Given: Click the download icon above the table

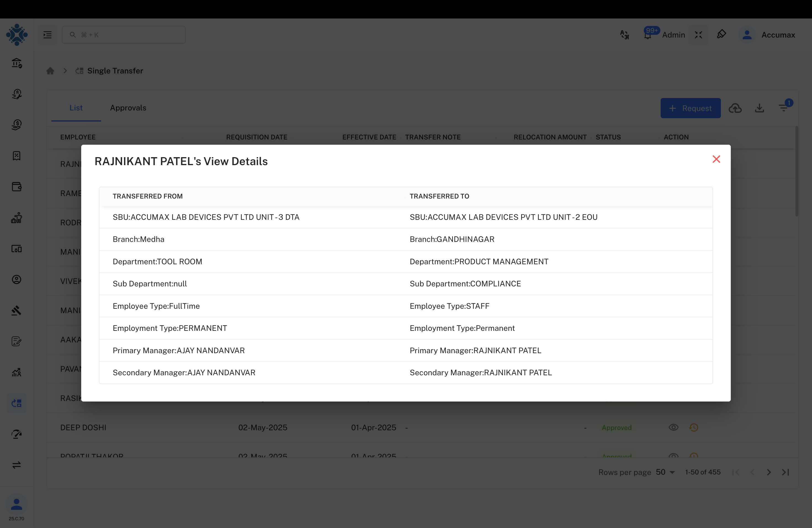Looking at the screenshot, I should [x=760, y=108].
